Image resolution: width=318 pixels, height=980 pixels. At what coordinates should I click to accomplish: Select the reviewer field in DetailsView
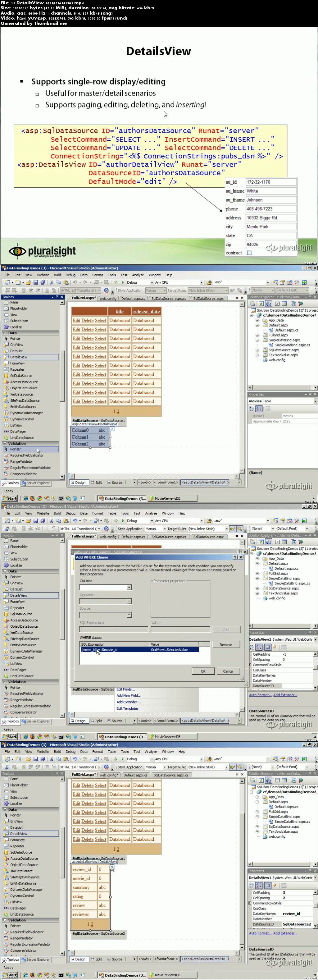84,914
